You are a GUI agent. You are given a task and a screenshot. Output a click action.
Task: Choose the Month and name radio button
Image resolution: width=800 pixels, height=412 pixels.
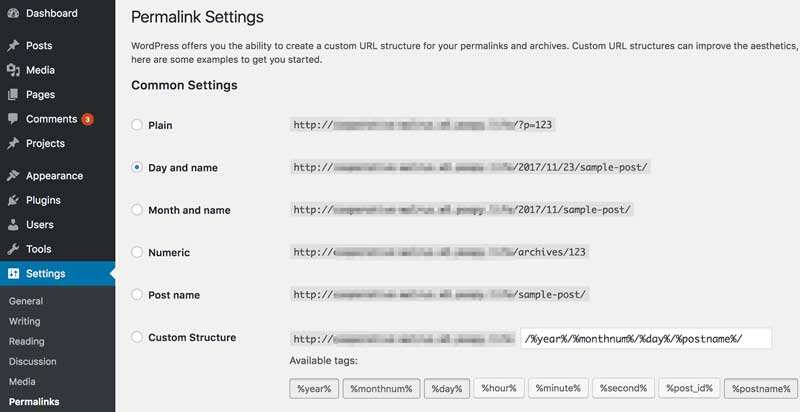(137, 210)
